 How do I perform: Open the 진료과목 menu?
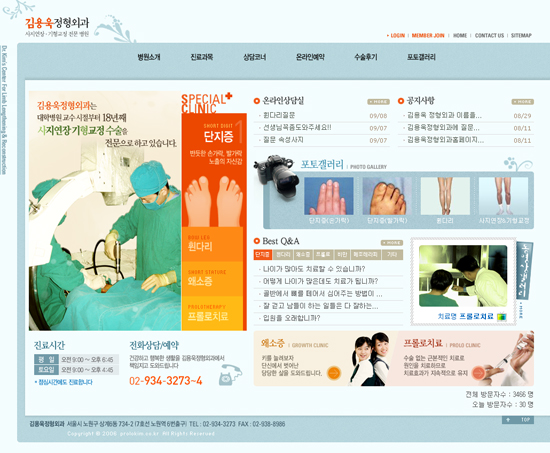point(202,57)
